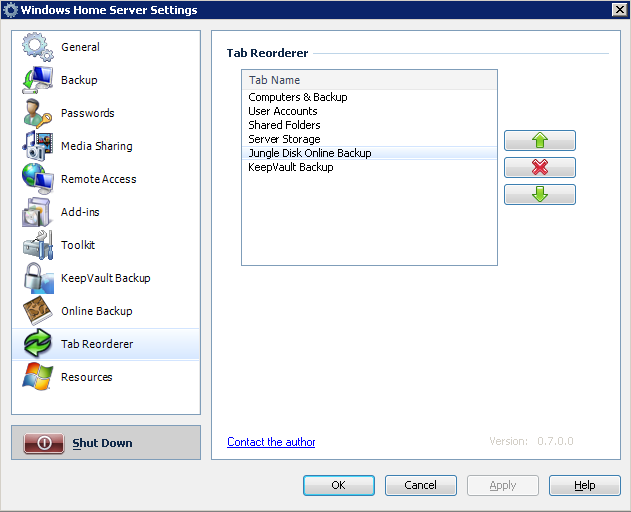This screenshot has height=512, width=631.
Task: Open Help for settings
Action: (585, 485)
